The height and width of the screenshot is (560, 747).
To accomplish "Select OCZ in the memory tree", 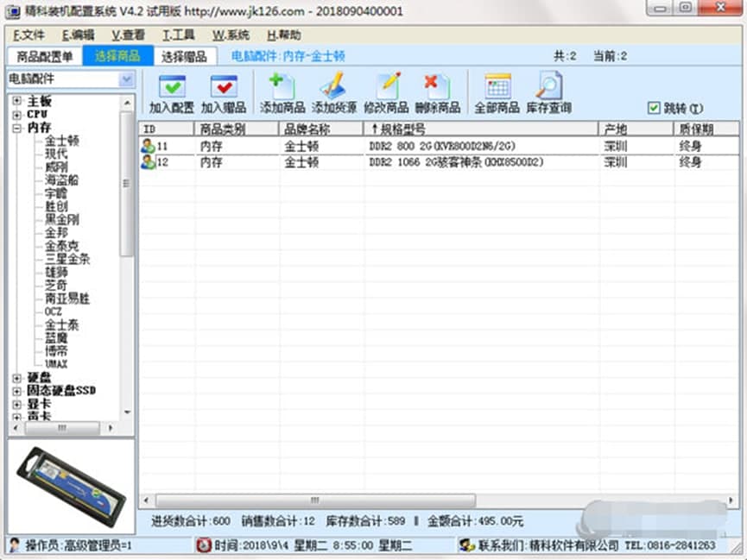I will click(x=54, y=311).
